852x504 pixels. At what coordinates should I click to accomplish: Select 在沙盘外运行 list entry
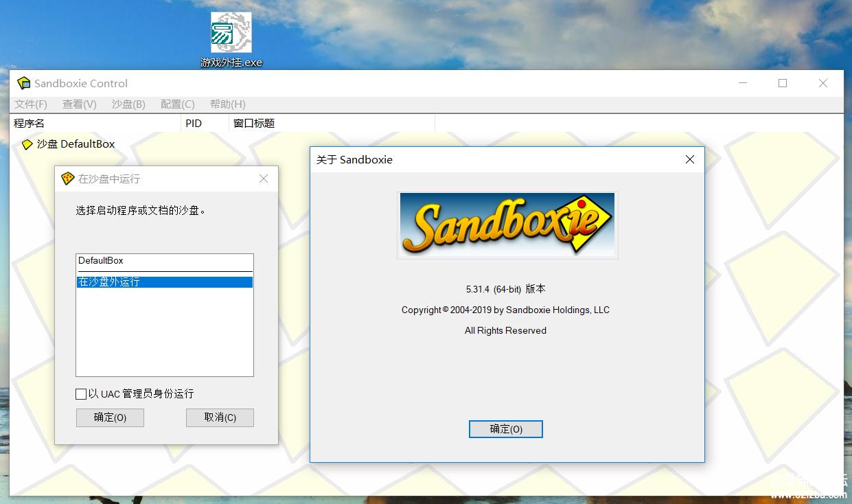click(x=165, y=282)
